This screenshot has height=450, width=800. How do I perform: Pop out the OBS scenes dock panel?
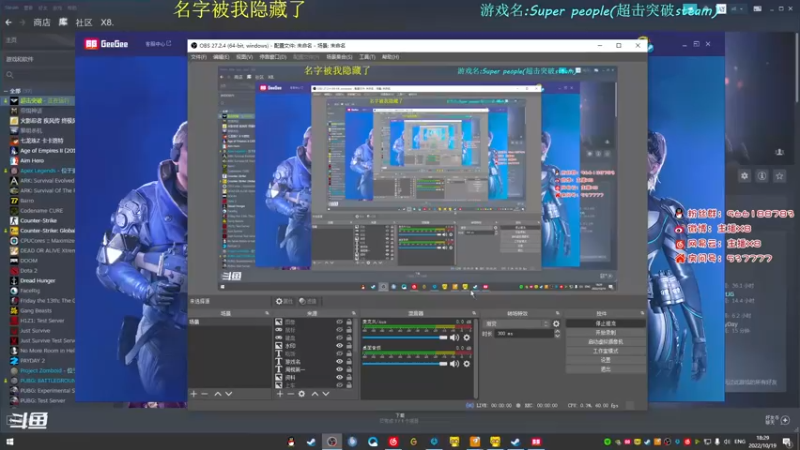point(267,313)
